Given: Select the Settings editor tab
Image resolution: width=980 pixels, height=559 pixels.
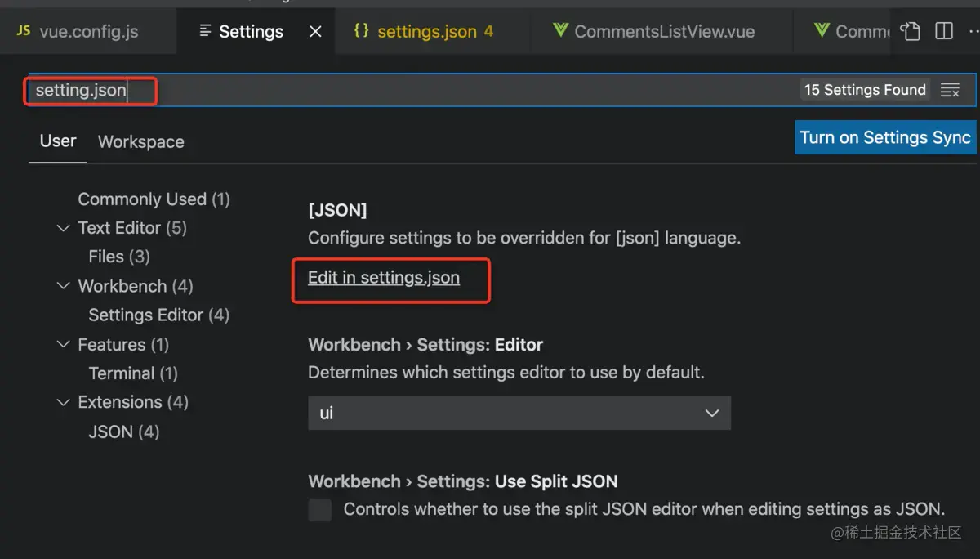Looking at the screenshot, I should coord(256,31).
